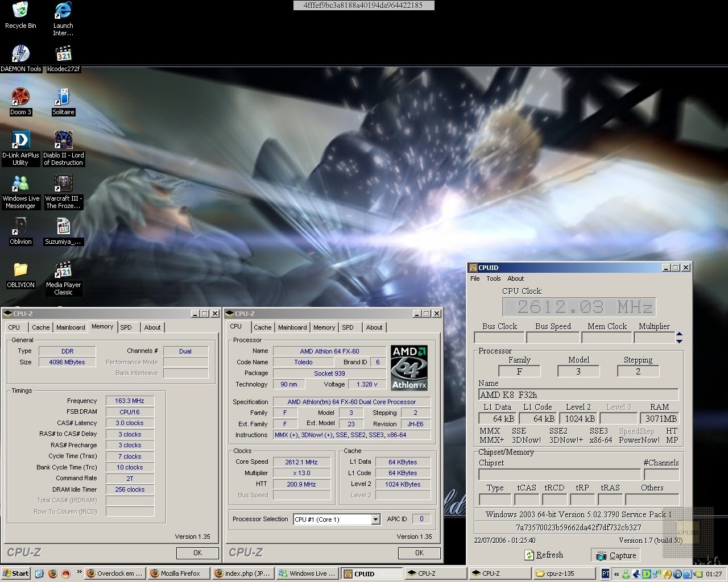Open the cpu-z-135 folder taskbar button

[564, 573]
